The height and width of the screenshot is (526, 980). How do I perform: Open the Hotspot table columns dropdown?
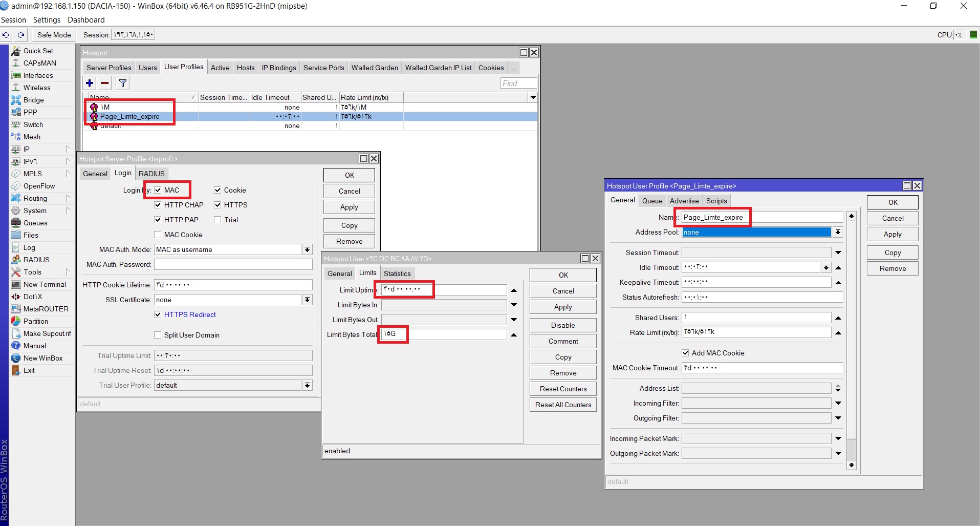coord(533,97)
